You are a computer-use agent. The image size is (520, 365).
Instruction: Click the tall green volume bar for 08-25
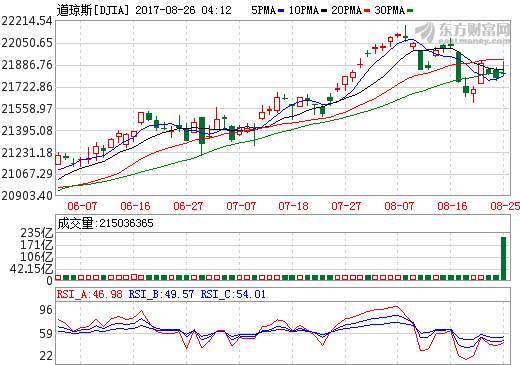[503, 258]
